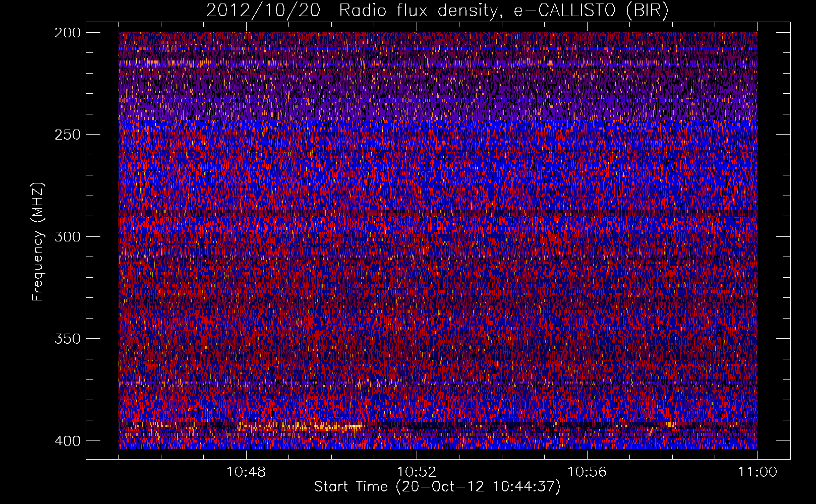Click the 10:56 time tick label
816x504 pixels.
[587, 472]
